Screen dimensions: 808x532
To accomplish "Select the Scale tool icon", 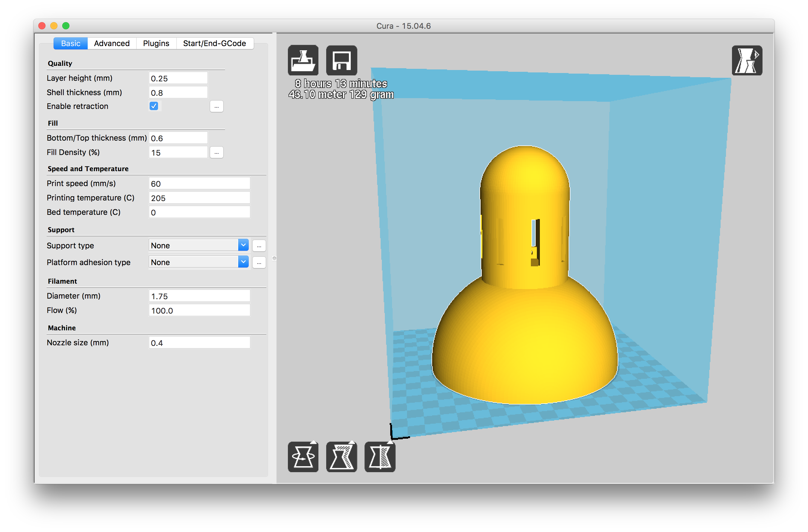I will 341,457.
